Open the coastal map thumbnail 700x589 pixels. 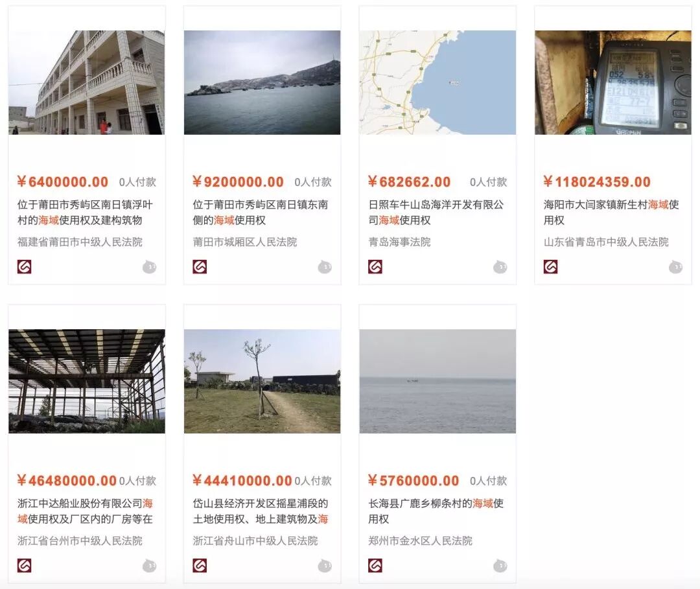437,82
